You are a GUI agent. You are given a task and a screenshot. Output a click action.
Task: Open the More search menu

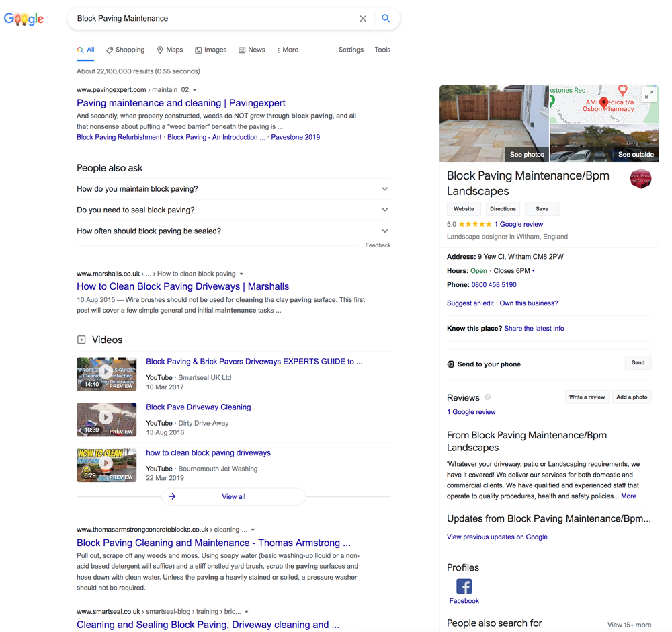coord(288,50)
